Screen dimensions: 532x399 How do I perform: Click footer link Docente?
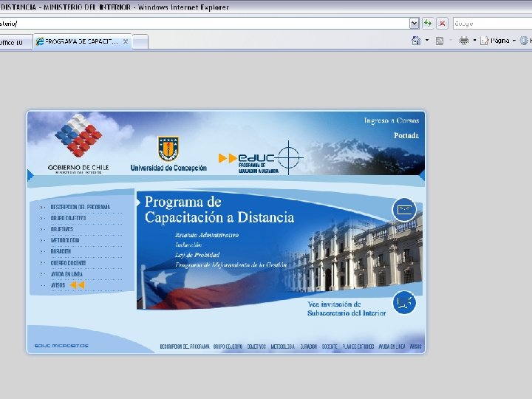pos(330,347)
